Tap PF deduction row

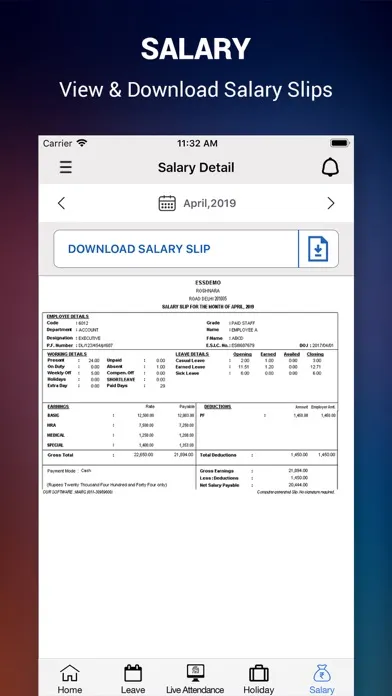[x=268, y=415]
